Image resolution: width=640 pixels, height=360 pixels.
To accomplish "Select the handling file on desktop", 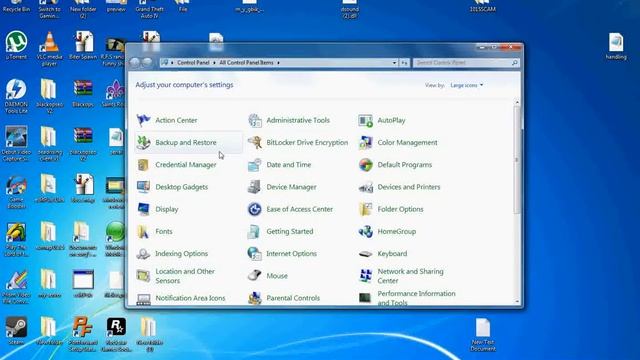I will pyautogui.click(x=616, y=46).
